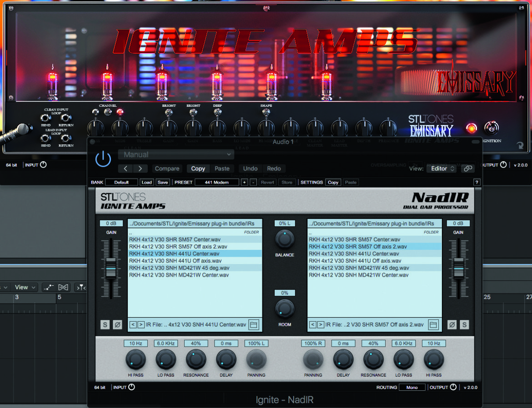Toggle NadIR footer OUTPUT power button
532x408 pixels.
tap(453, 387)
